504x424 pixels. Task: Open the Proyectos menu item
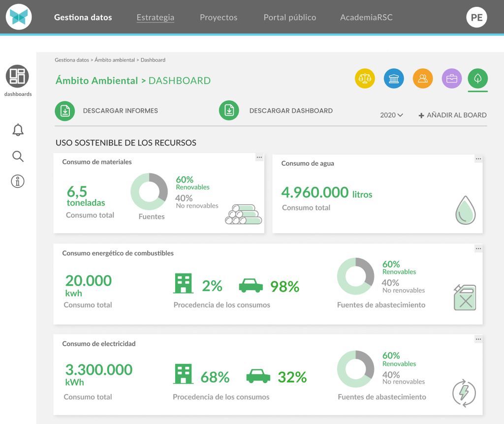(x=219, y=17)
